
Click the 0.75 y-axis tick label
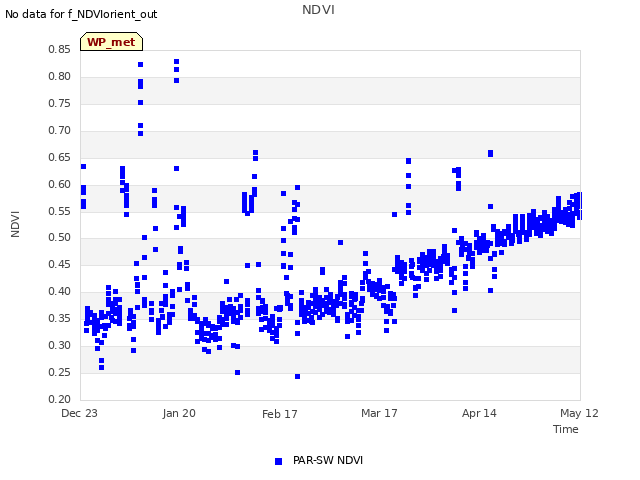tap(59, 104)
